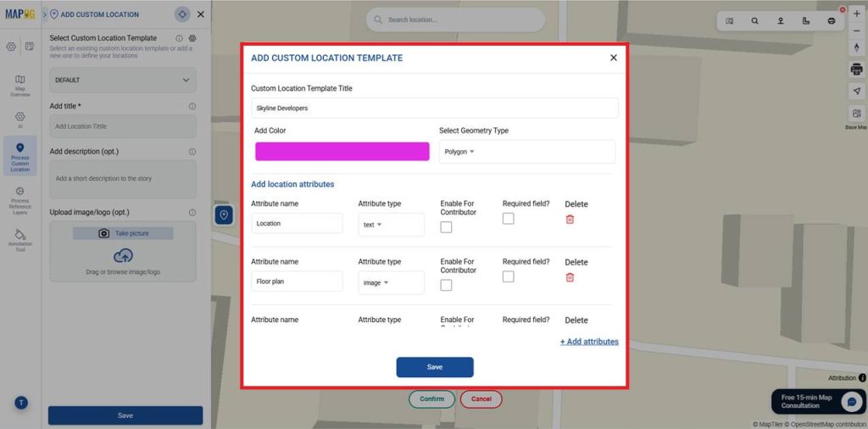Click the pin marker icon in top toolbar
This screenshot has height=429, width=868.
pos(781,21)
